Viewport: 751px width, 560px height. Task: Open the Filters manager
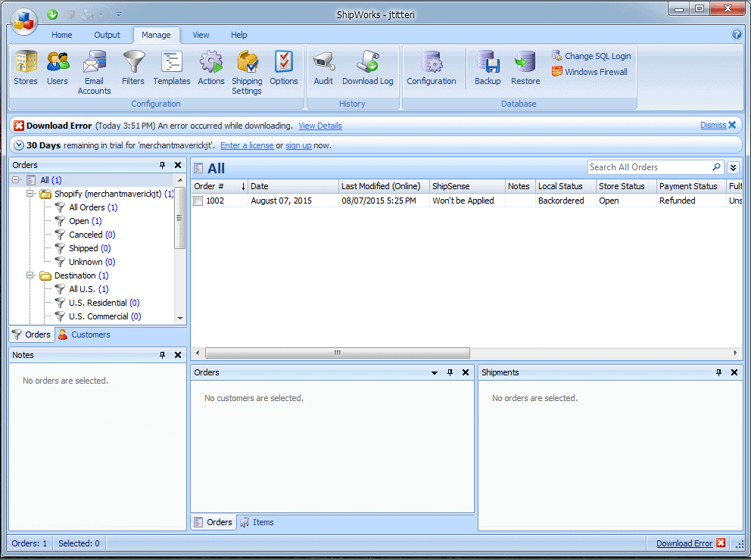pyautogui.click(x=133, y=68)
